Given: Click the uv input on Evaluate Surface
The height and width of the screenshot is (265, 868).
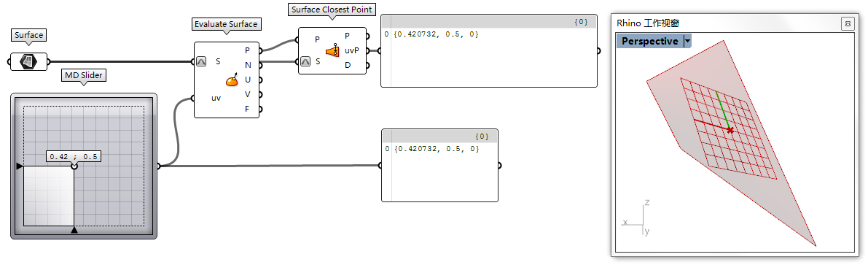Looking at the screenshot, I should (216, 98).
